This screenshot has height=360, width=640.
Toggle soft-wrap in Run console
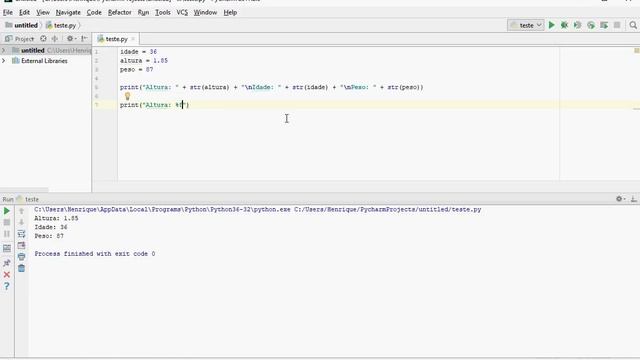tap(21, 234)
